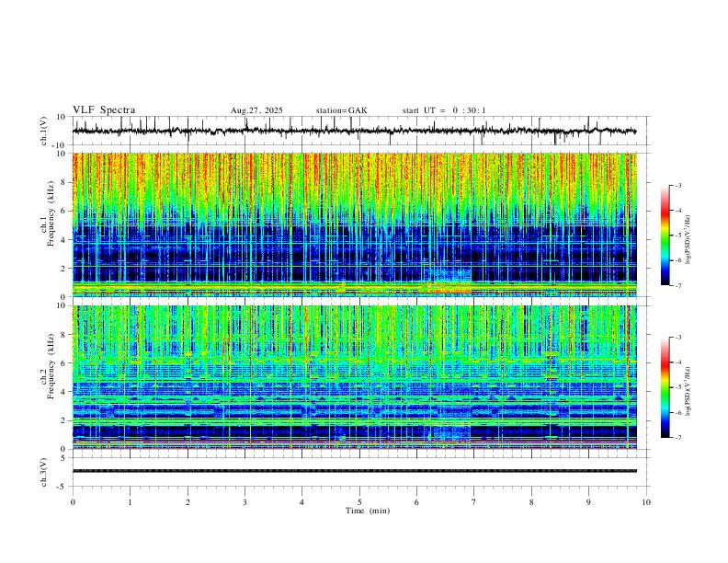This screenshot has width=728, height=563.
Task: Click the "-5" tick on ch.3(V) axis
Action: coord(63,487)
